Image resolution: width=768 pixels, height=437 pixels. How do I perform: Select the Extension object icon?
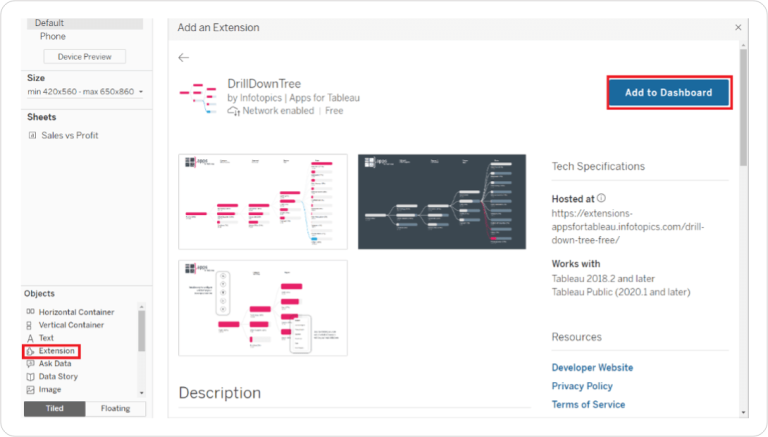30,351
